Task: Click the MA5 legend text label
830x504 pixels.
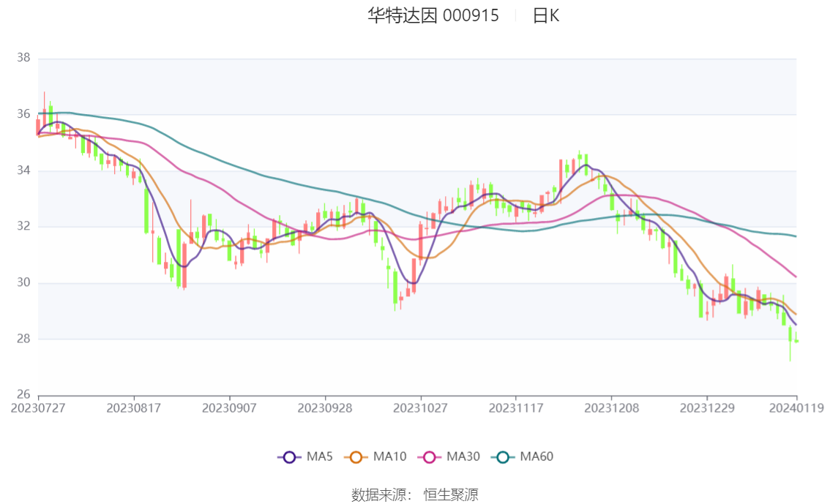Action: point(319,457)
